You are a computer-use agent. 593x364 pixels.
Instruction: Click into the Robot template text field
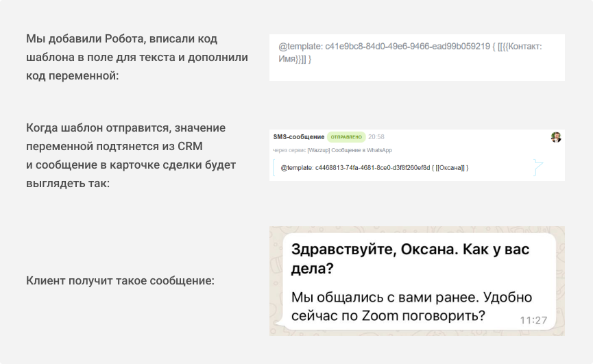tap(417, 69)
